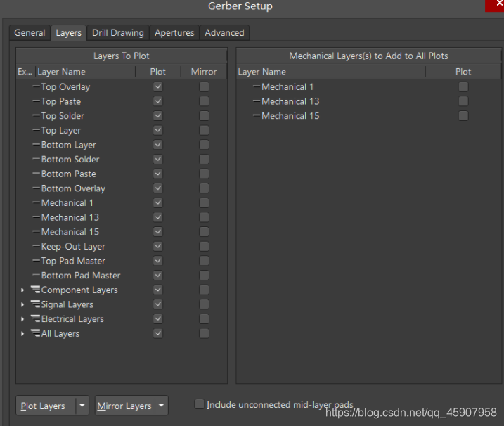
Task: Click the Mirror Layers button
Action: point(125,406)
